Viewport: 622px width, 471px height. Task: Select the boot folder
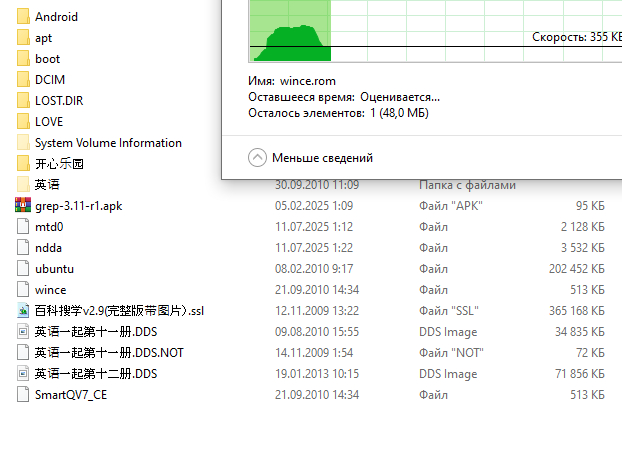(47, 59)
